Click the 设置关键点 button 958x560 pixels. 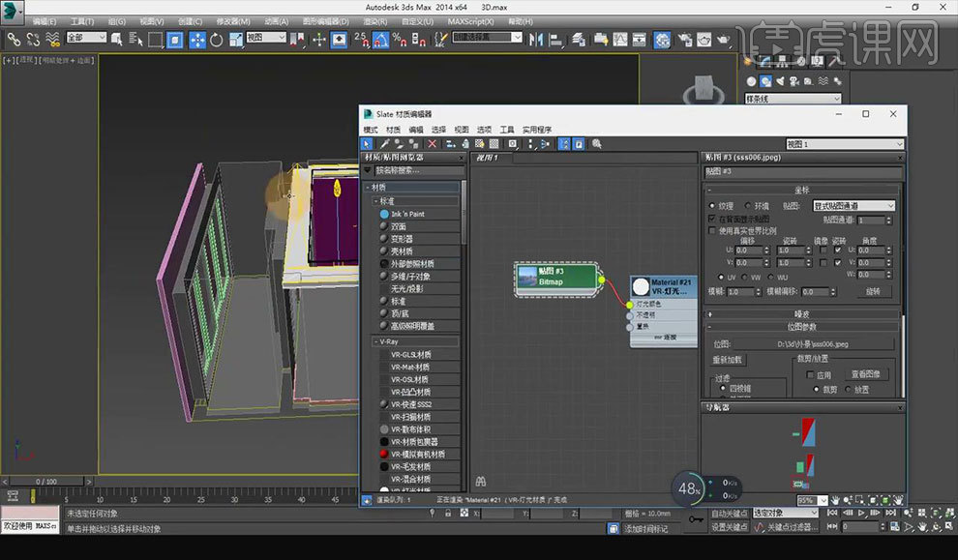tap(730, 526)
